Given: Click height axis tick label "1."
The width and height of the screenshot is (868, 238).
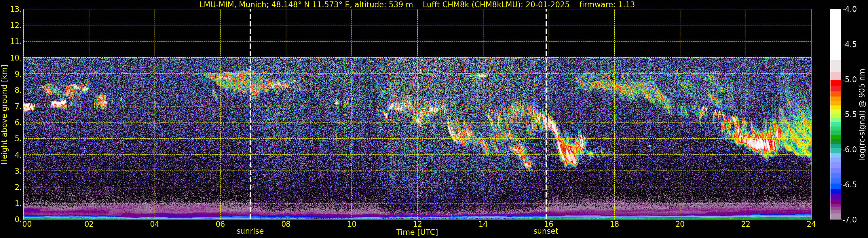Looking at the screenshot, I should [x=18, y=204].
